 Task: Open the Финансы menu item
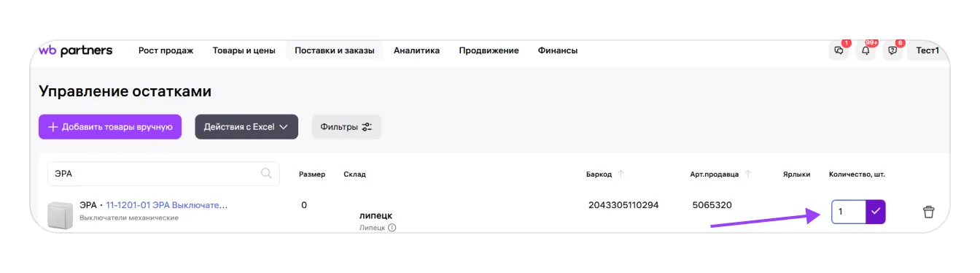point(558,50)
